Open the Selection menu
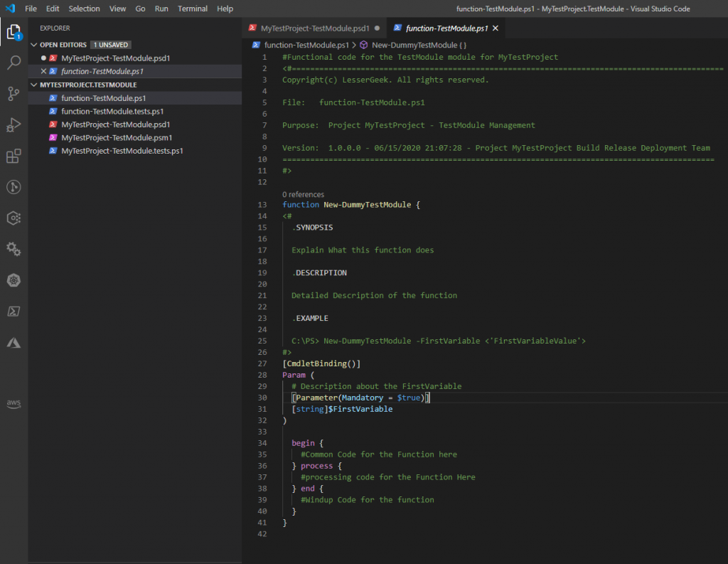 [x=84, y=9]
